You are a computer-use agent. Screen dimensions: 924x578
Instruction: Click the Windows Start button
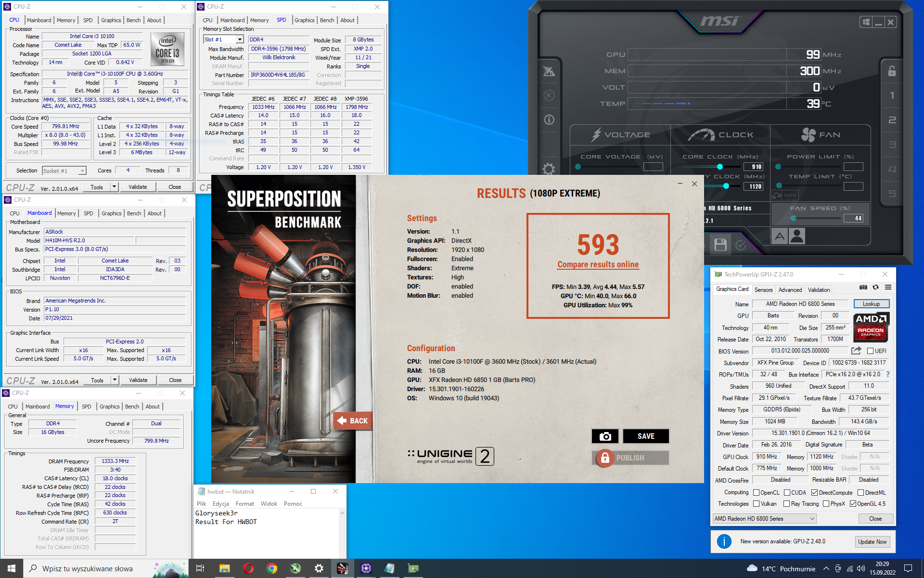pos(12,568)
